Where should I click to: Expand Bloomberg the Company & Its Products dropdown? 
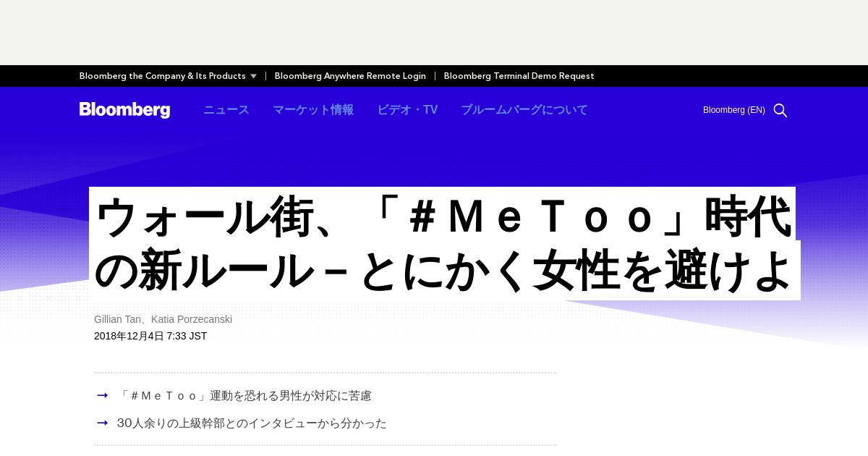(168, 76)
